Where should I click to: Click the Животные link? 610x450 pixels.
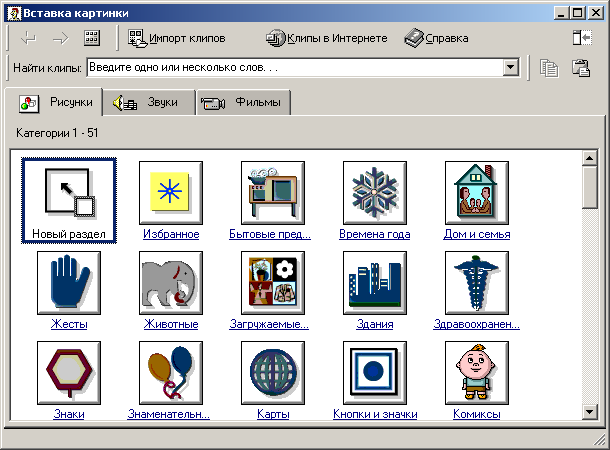click(171, 324)
